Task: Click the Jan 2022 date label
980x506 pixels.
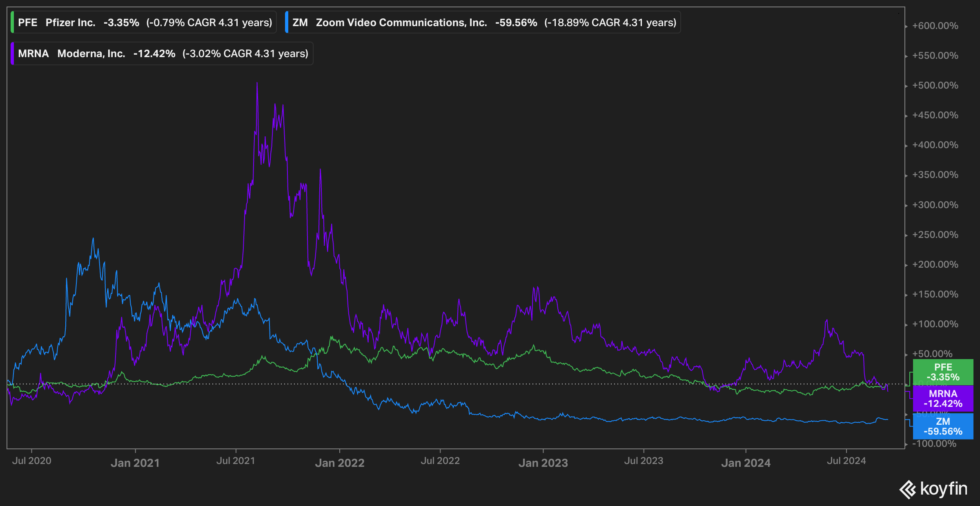Action: tap(339, 463)
